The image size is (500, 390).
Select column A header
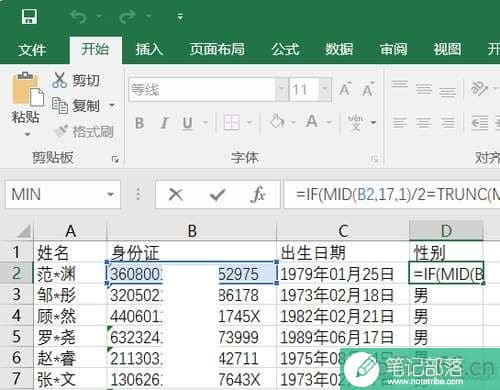click(x=70, y=231)
